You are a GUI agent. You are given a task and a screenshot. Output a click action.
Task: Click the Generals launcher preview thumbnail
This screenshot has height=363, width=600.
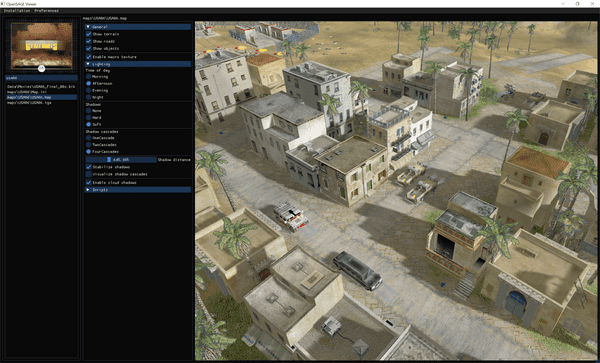tap(42, 46)
